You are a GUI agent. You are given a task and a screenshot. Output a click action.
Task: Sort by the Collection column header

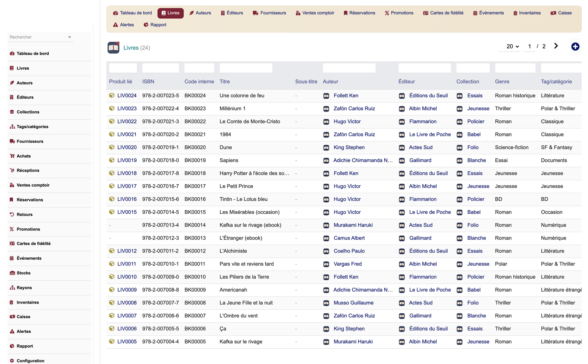[x=467, y=82]
